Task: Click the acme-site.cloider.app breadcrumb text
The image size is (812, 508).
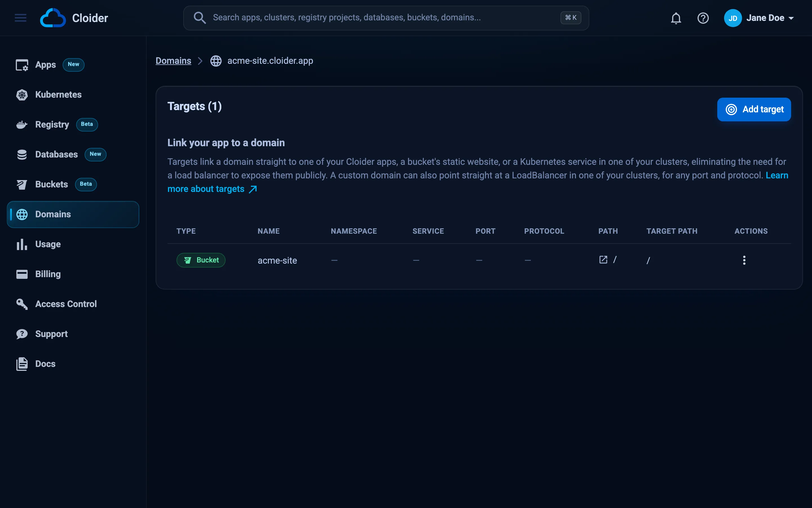Action: pyautogui.click(x=270, y=61)
